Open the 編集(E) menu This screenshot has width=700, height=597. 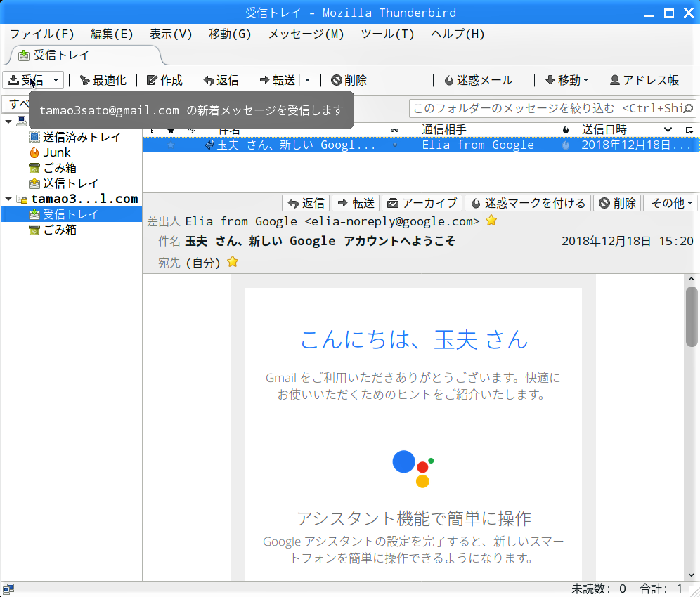pos(112,34)
